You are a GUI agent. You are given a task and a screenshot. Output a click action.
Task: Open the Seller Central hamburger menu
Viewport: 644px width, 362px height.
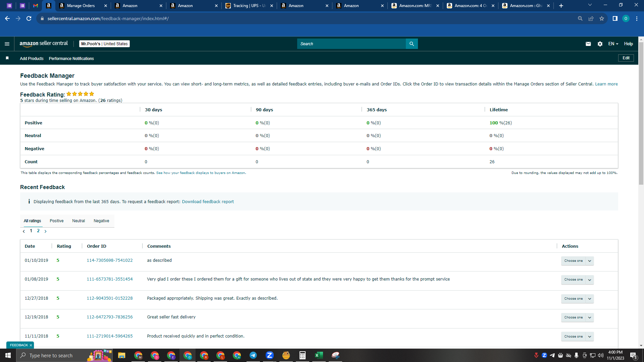(7, 44)
